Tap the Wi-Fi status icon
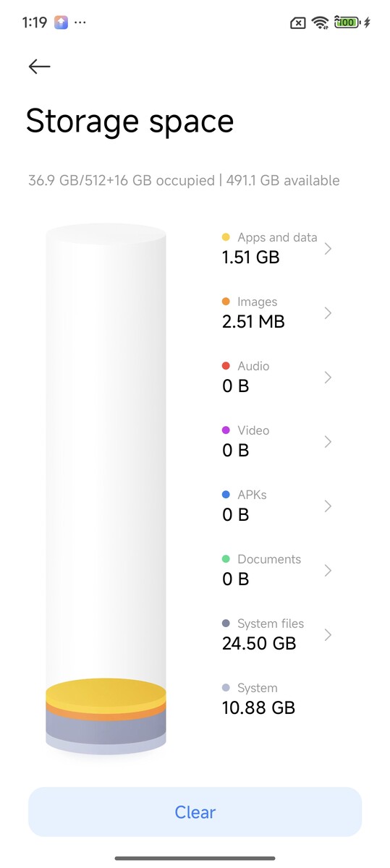This screenshot has width=390, height=868. [x=320, y=22]
